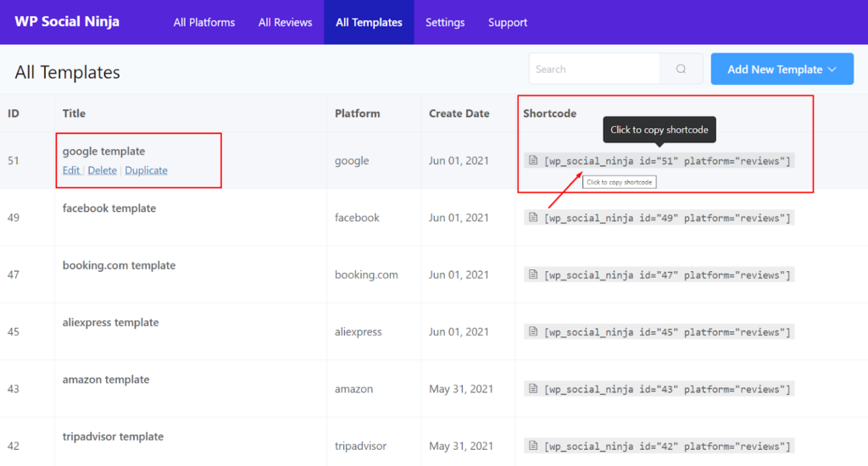Copy shortcode icon for template id 47
The height and width of the screenshot is (466, 868).
tap(533, 275)
